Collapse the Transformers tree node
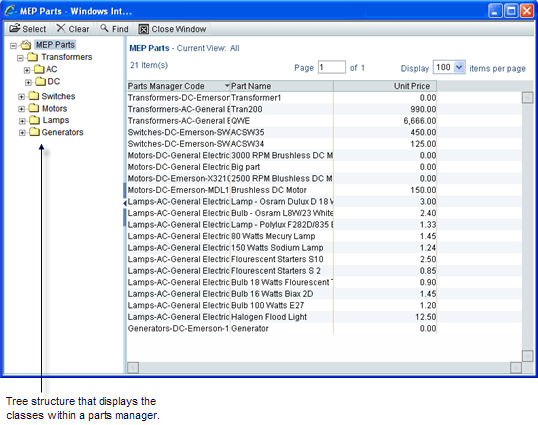Viewport: 538px width, 425px height. [20, 58]
